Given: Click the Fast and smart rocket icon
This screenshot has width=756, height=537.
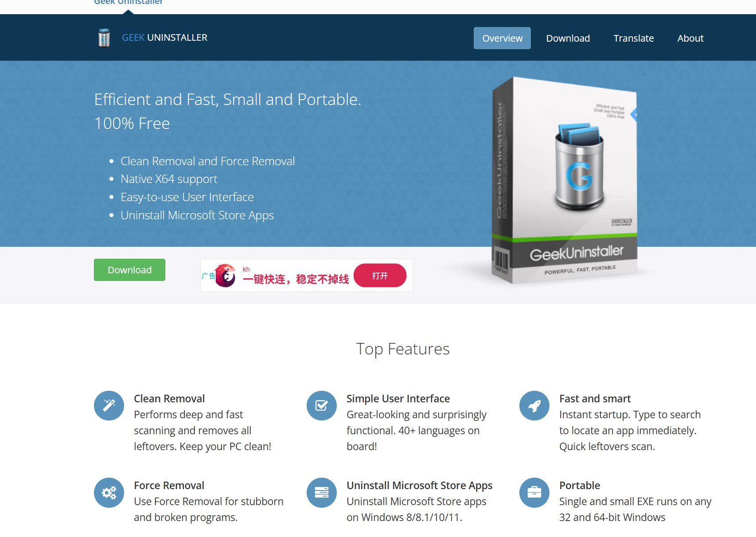Looking at the screenshot, I should coord(534,405).
